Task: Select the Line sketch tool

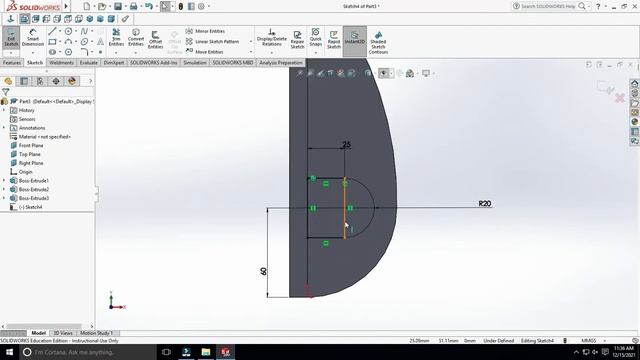Action: tap(52, 31)
